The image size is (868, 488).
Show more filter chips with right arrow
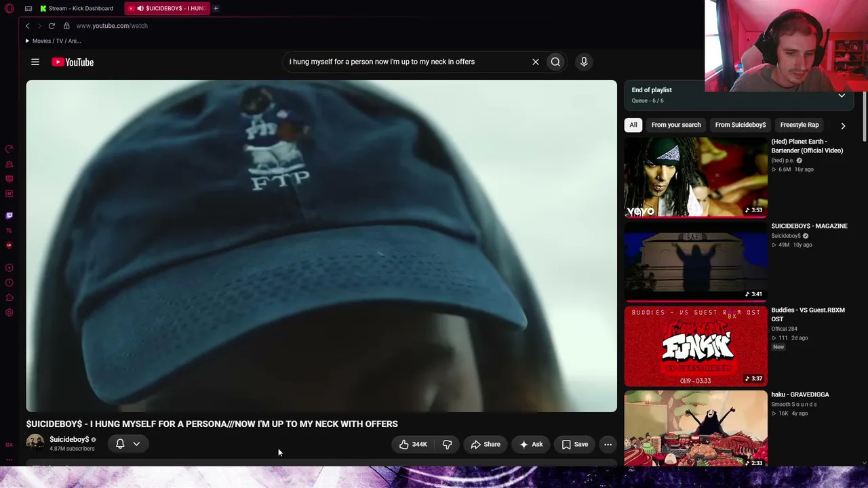point(843,125)
